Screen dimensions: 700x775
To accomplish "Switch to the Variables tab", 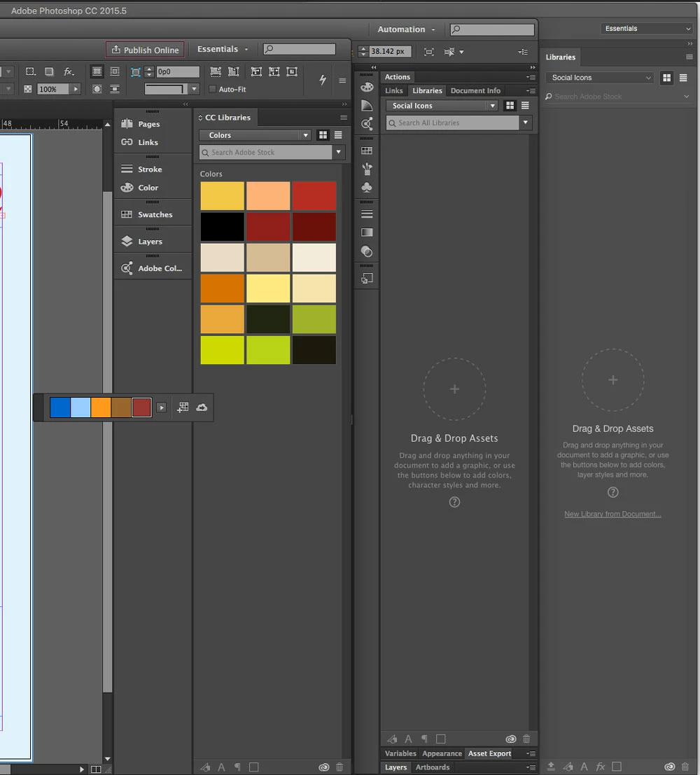I will click(400, 753).
